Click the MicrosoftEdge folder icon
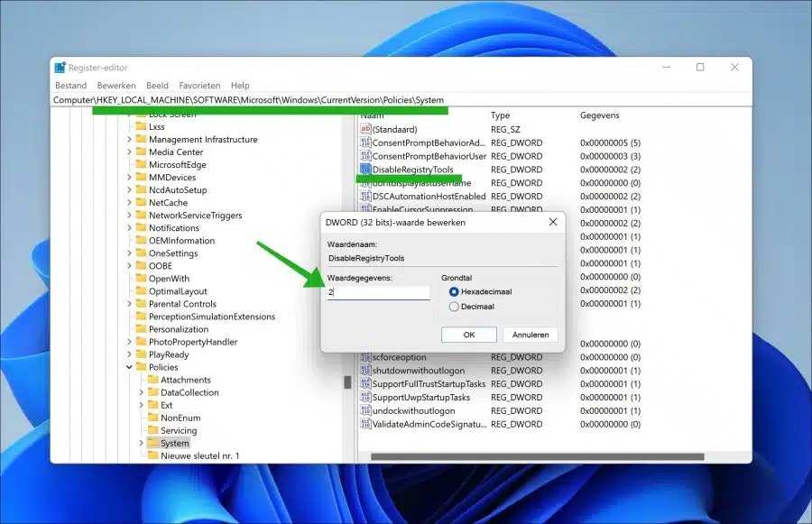812x524 pixels. click(141, 164)
